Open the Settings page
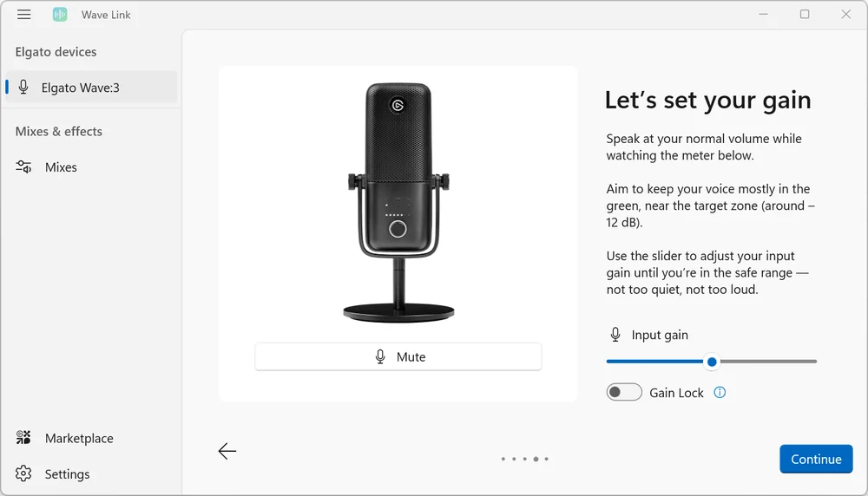Screen dimensions: 868x496 [67, 474]
